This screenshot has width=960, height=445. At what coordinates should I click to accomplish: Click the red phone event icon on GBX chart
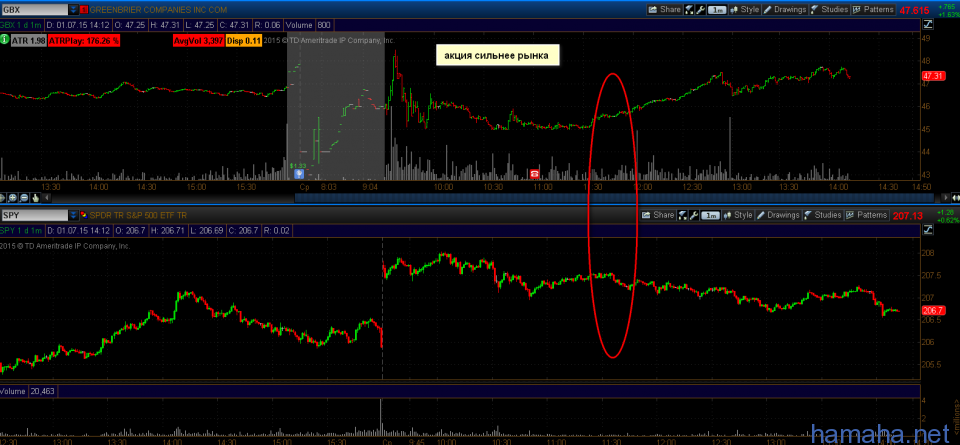click(x=534, y=173)
